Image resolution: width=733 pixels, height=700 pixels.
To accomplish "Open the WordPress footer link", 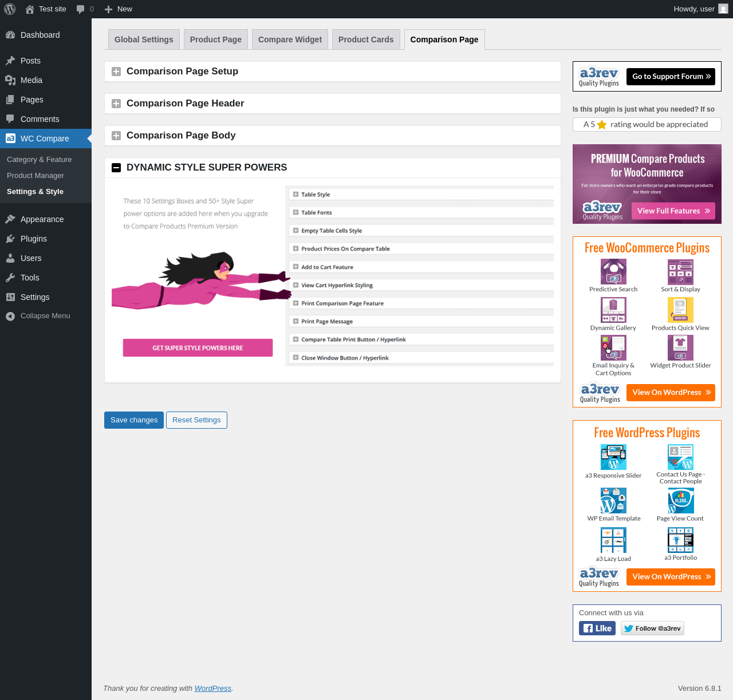I will tap(213, 689).
